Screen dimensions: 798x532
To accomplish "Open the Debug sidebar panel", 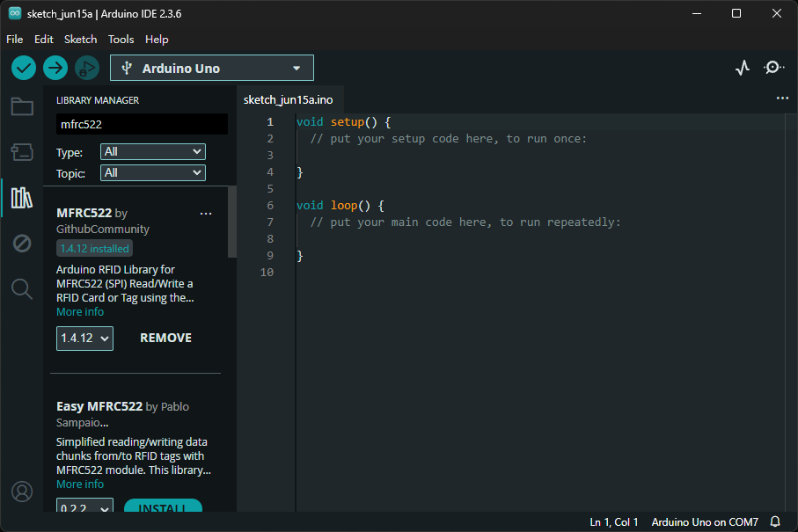I will pyautogui.click(x=21, y=243).
